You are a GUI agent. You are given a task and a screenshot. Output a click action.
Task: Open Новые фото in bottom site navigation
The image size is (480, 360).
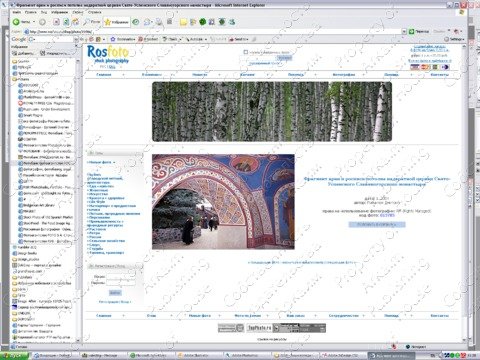pyautogui.click(x=200, y=315)
